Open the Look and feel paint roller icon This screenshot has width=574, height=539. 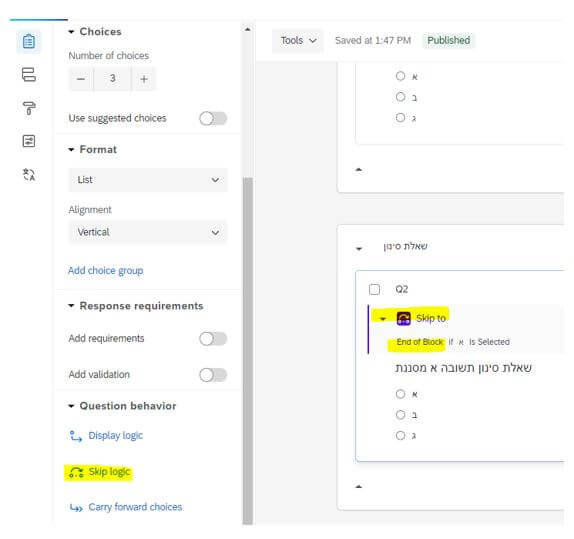29,108
